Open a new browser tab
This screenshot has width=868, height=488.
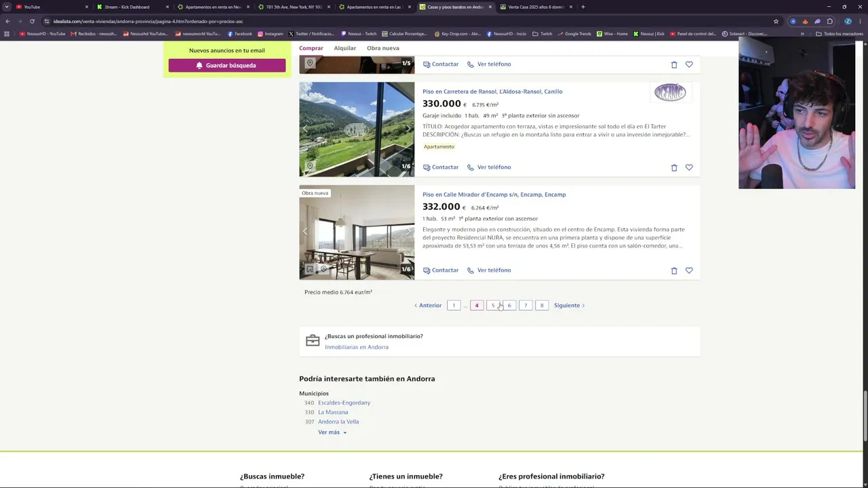click(583, 7)
